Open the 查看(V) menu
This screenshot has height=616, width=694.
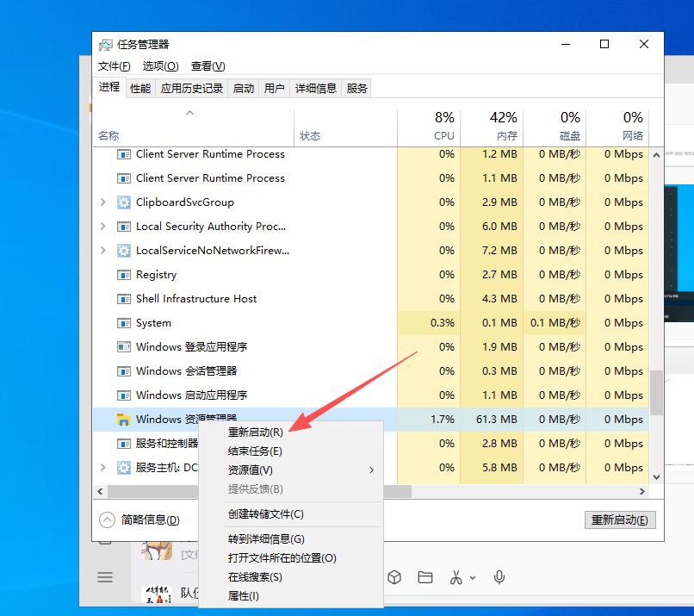tap(208, 66)
